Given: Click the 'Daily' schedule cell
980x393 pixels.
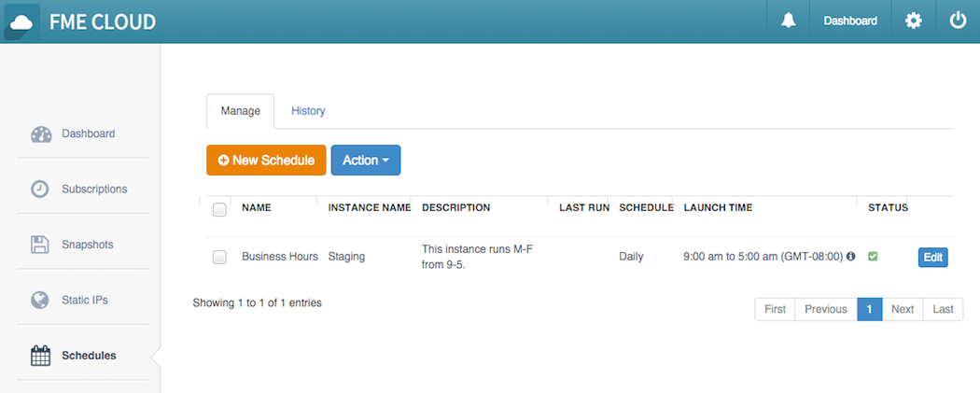Looking at the screenshot, I should (x=631, y=256).
